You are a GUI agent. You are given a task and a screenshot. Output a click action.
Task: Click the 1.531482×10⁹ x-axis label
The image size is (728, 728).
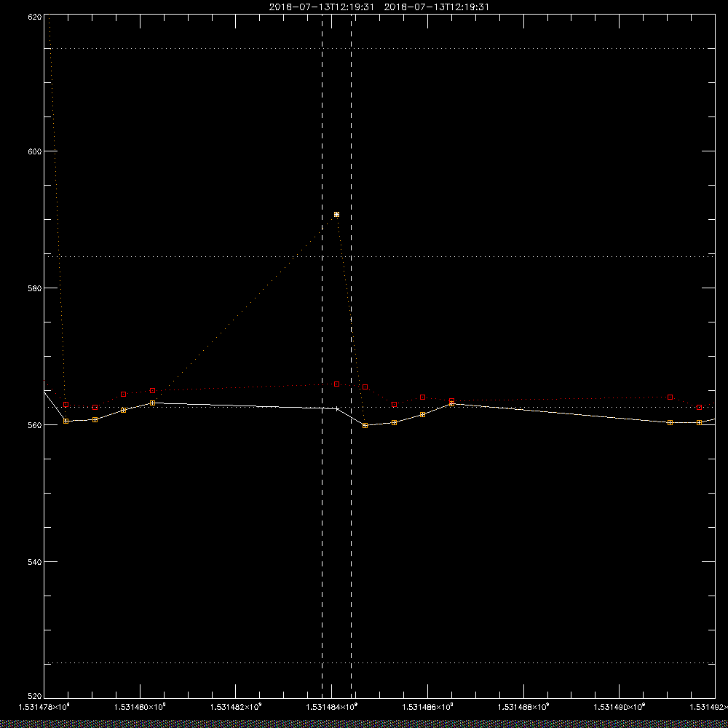pyautogui.click(x=236, y=707)
